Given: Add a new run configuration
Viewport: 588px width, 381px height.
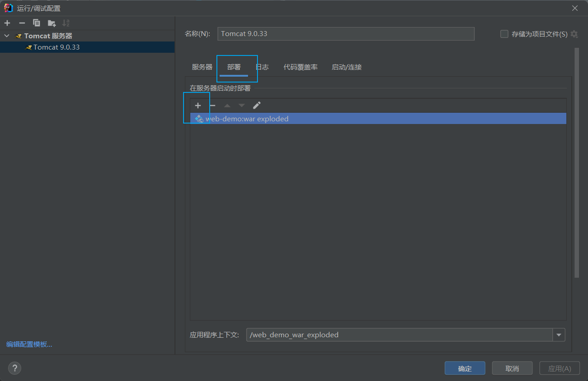Looking at the screenshot, I should click(x=7, y=23).
